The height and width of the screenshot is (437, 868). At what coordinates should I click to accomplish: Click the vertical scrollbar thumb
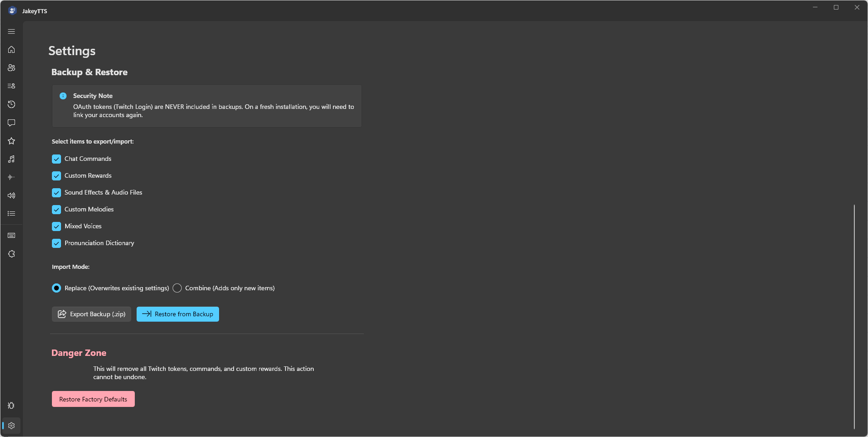click(854, 317)
